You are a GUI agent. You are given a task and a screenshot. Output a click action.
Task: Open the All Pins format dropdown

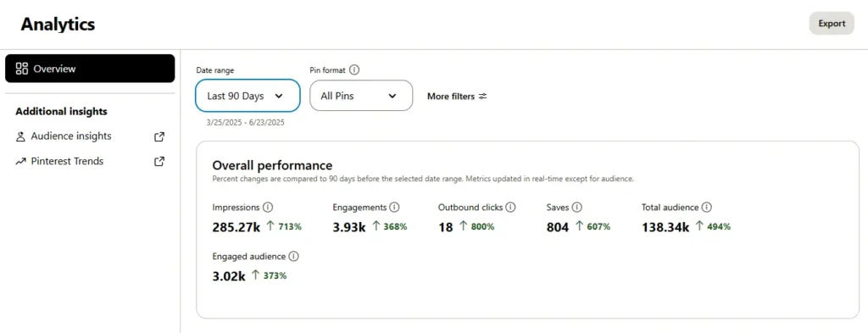coord(361,96)
